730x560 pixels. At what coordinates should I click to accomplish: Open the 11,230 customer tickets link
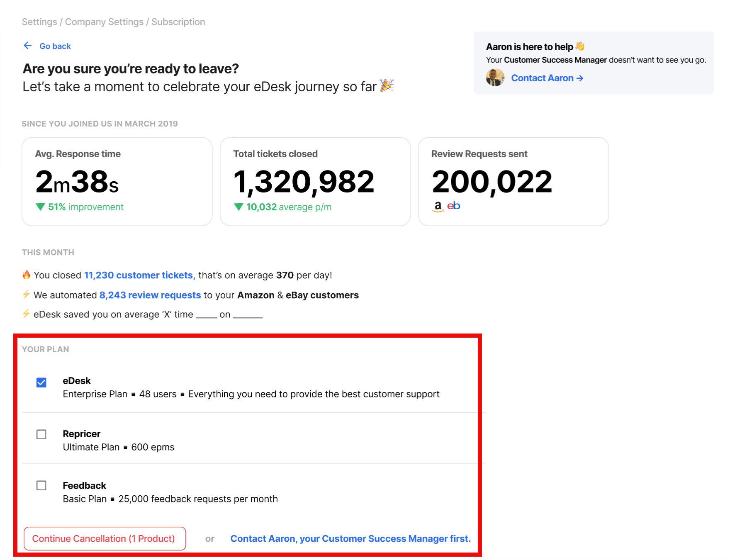[139, 275]
